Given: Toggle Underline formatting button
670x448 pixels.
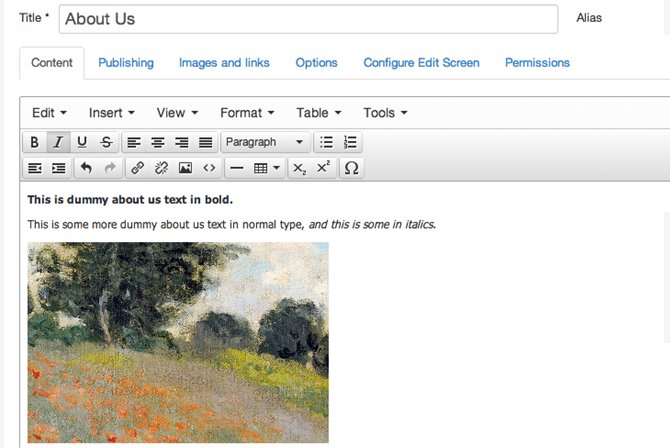Looking at the screenshot, I should [82, 142].
